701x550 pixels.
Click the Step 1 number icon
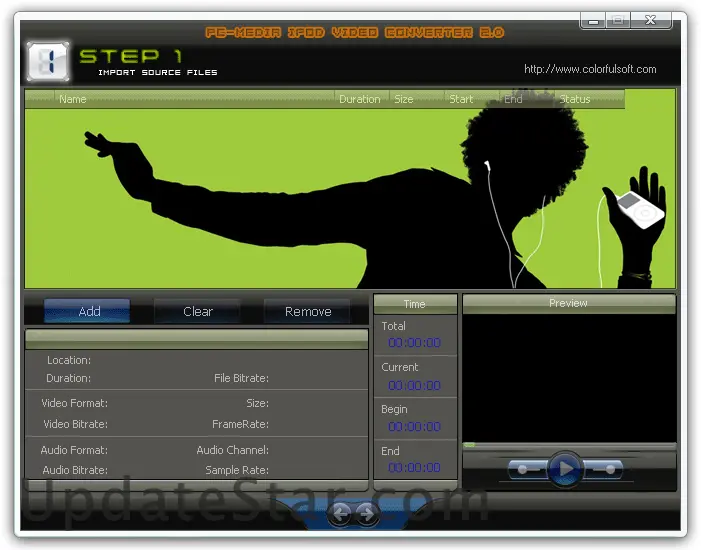[x=47, y=62]
